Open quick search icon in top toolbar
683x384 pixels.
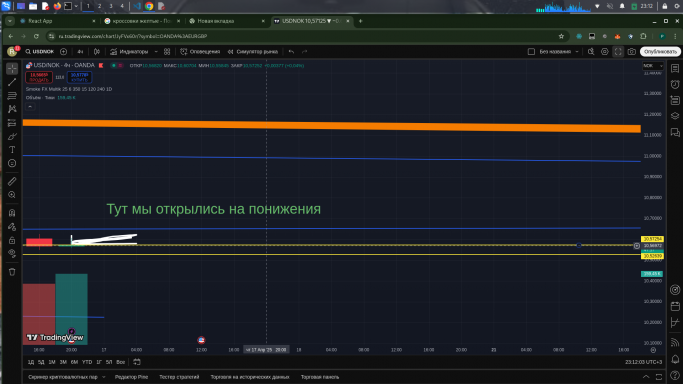(x=591, y=51)
